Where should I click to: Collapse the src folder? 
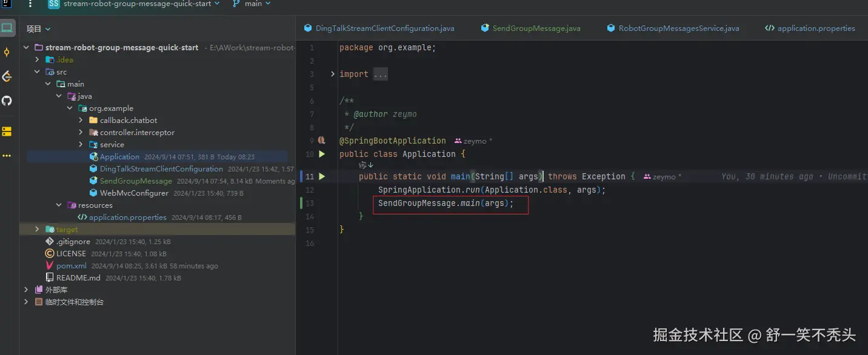click(x=37, y=71)
